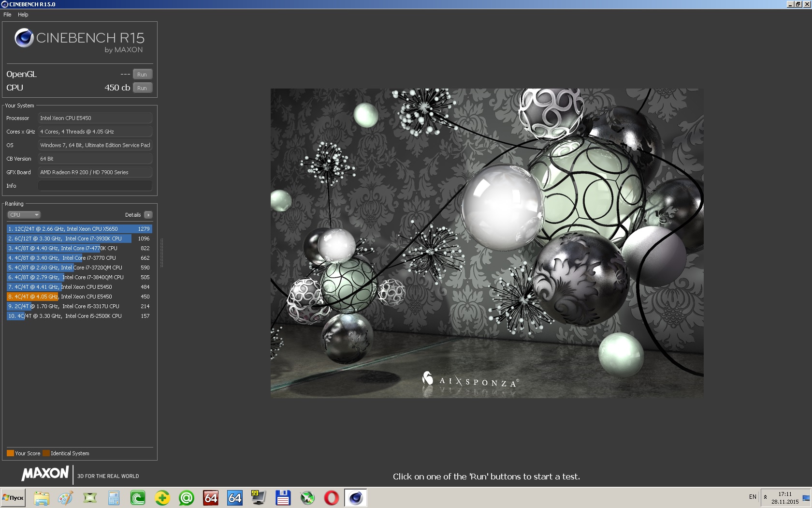Image resolution: width=812 pixels, height=508 pixels.
Task: Restore down the Cinebench window
Action: 798,4
